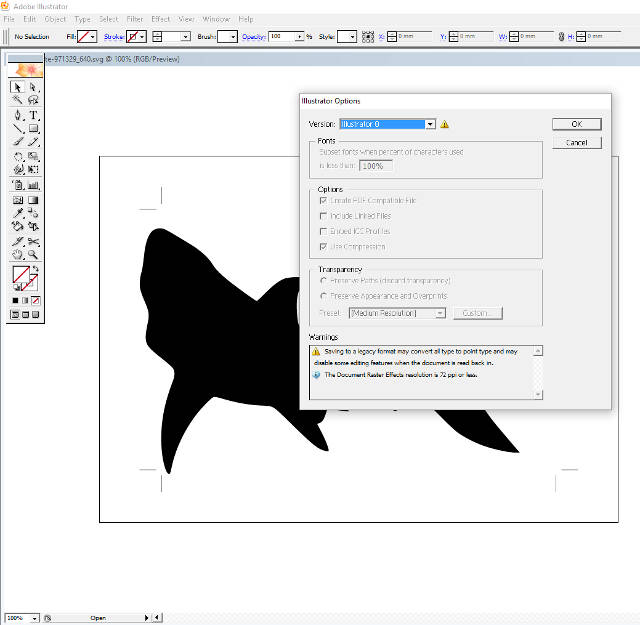Select the Blend tool

(x=33, y=213)
